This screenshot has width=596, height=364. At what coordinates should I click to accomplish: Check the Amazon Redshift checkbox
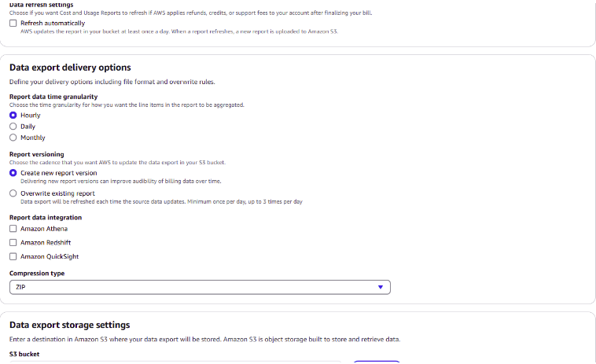[13, 242]
